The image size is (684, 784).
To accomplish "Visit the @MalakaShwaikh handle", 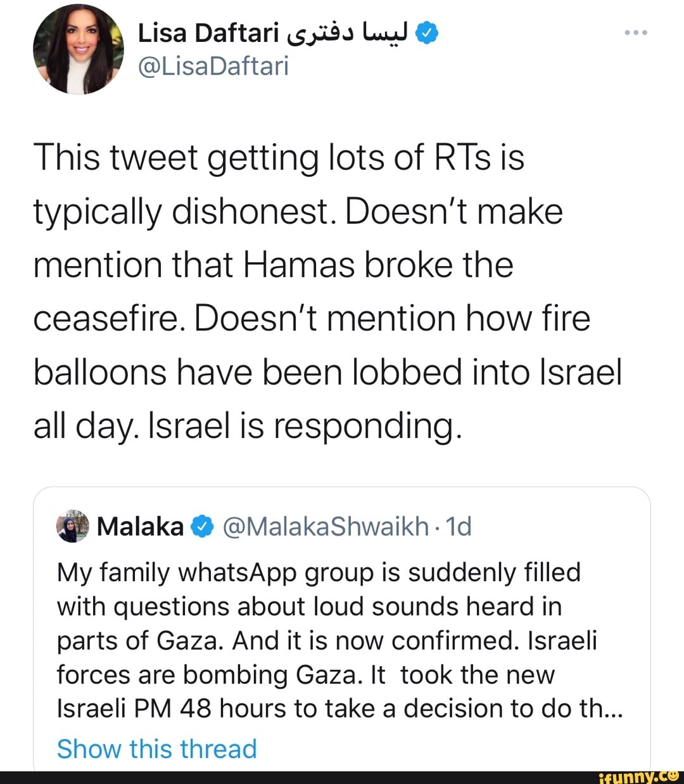I will click(326, 526).
